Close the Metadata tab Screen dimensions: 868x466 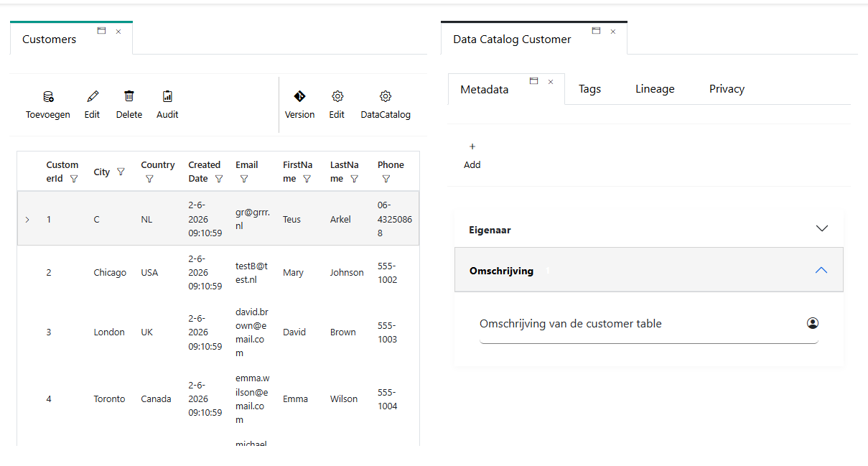[x=551, y=82]
